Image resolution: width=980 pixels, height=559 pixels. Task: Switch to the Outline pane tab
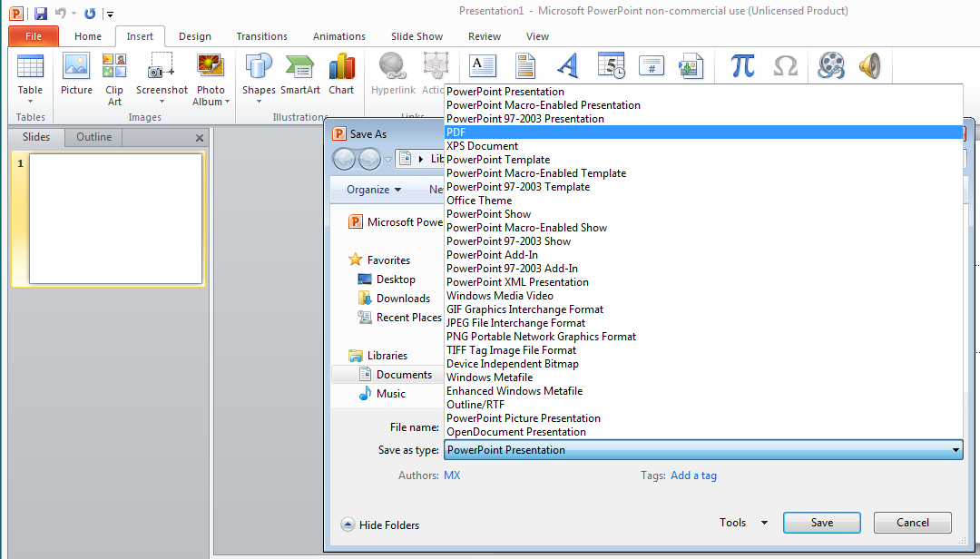(x=93, y=137)
